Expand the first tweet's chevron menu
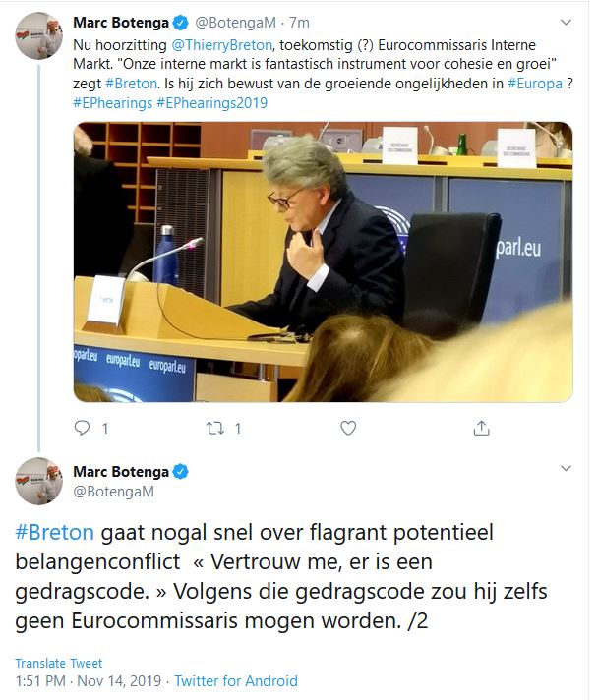This screenshot has width=598, height=700. tap(566, 23)
